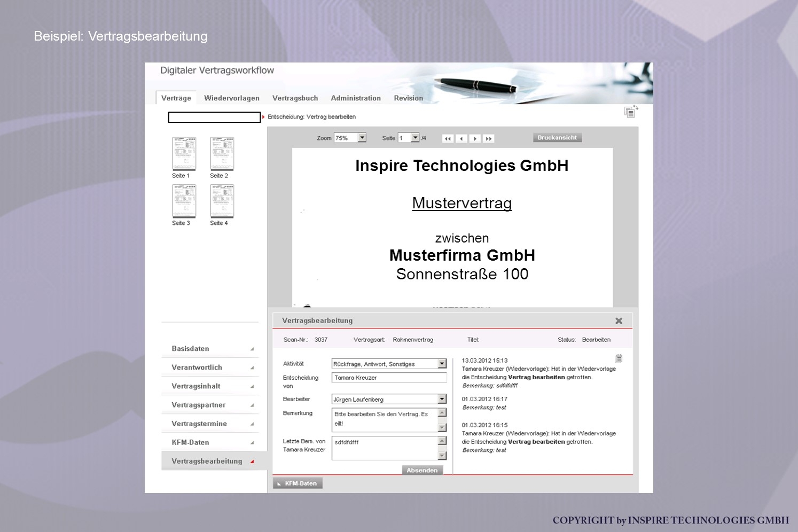Select the Vertragsbearbeitung sidebar section

(214, 461)
